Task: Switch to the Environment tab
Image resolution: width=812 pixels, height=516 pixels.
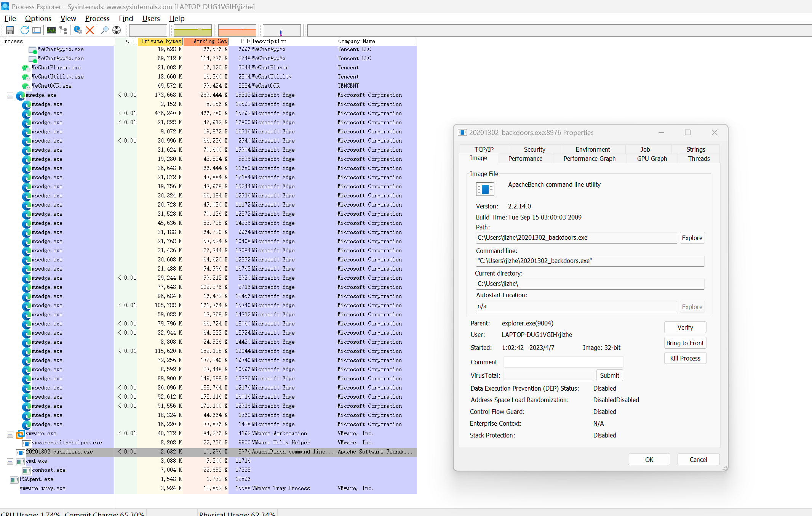Action: (593, 149)
